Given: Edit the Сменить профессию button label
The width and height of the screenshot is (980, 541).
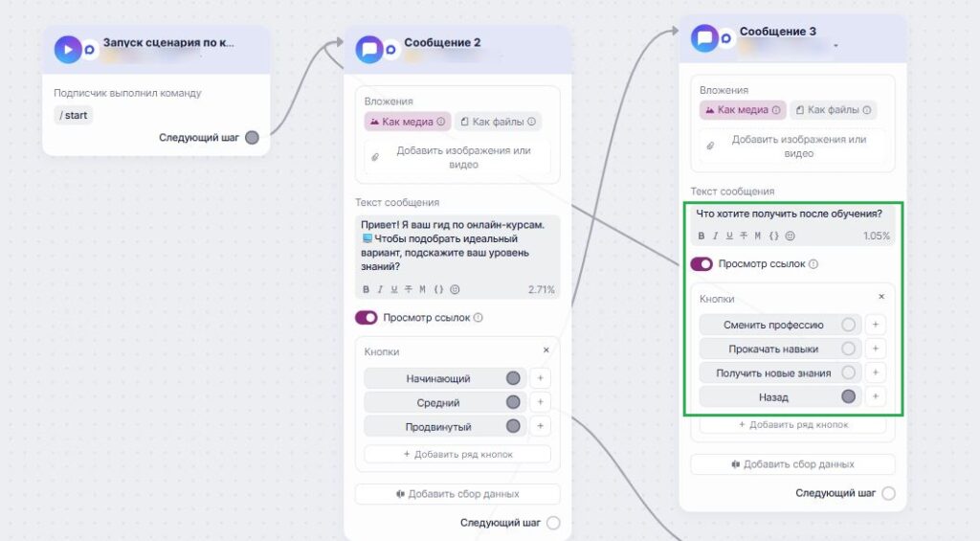Looking at the screenshot, I should (773, 325).
